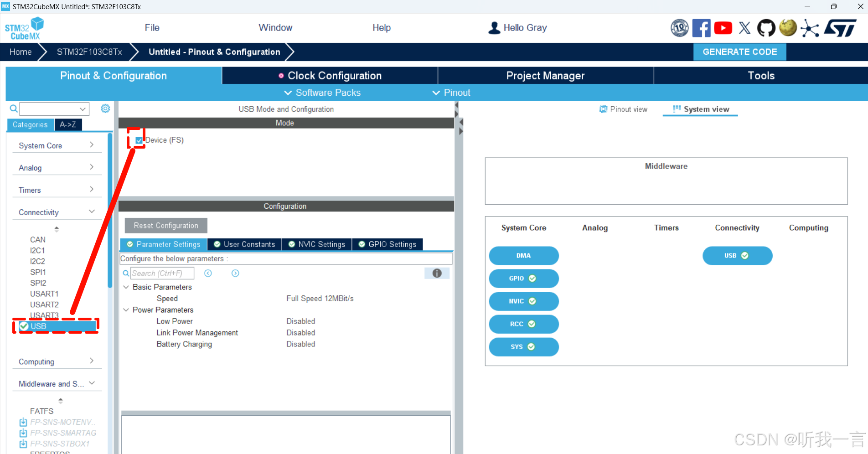Click the SYS system view button
The image size is (868, 454).
tap(523, 347)
